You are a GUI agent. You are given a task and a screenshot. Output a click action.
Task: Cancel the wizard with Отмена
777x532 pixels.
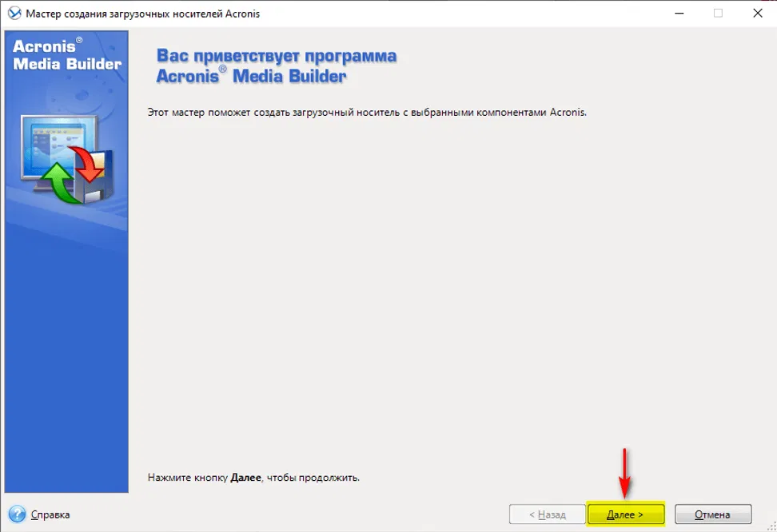coord(712,514)
